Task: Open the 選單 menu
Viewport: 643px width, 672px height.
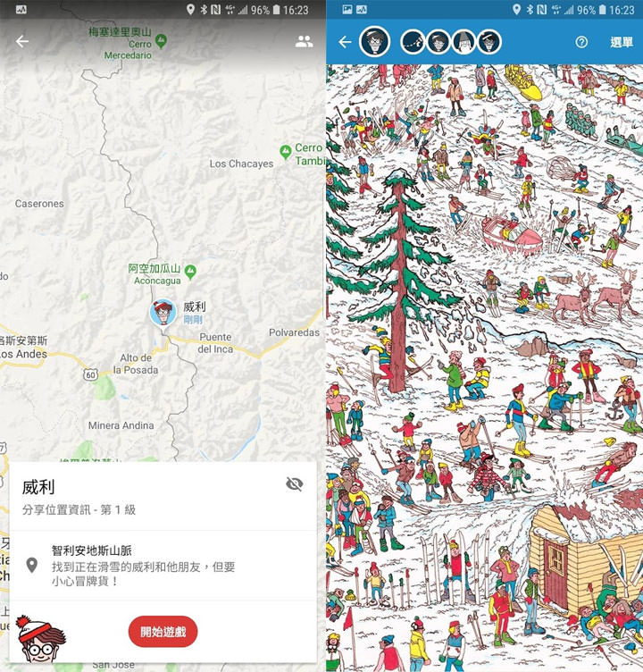Action: tap(622, 42)
